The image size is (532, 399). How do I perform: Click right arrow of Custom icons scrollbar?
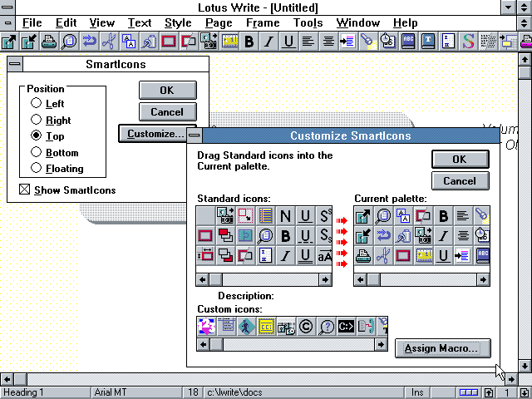point(381,344)
